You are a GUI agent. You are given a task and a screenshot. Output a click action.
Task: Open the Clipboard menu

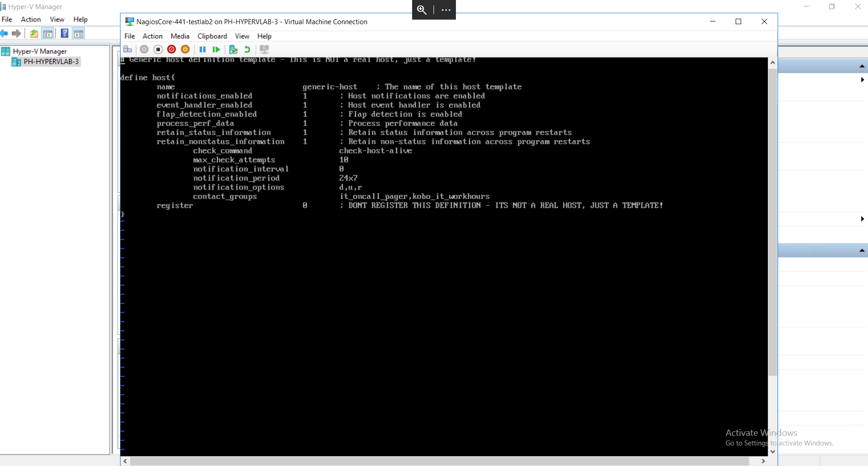click(x=212, y=36)
